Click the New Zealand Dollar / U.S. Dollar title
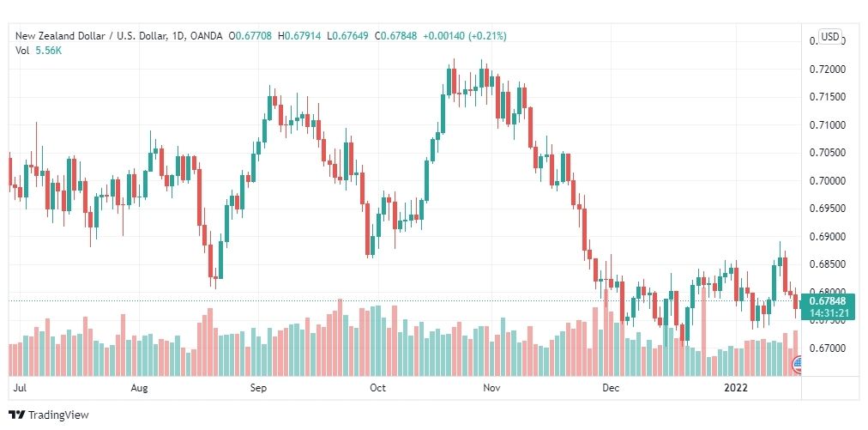Image resolution: width=868 pixels, height=430 pixels. [x=91, y=36]
